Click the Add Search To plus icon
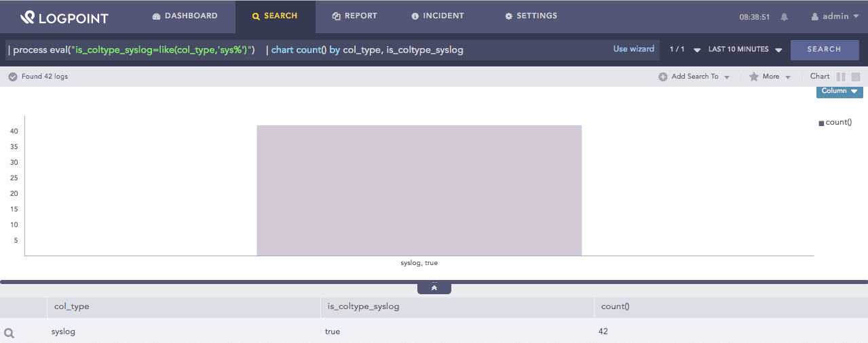Screen dimensions: 868x343 [663, 77]
